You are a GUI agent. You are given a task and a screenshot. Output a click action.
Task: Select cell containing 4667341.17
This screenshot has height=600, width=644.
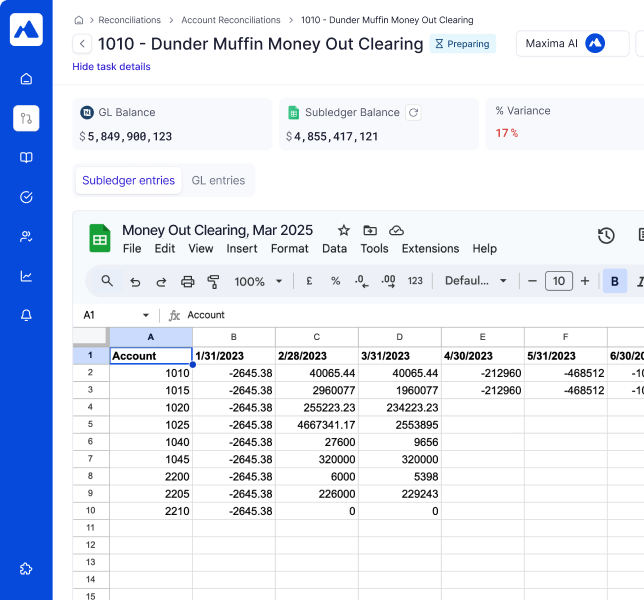tap(317, 425)
